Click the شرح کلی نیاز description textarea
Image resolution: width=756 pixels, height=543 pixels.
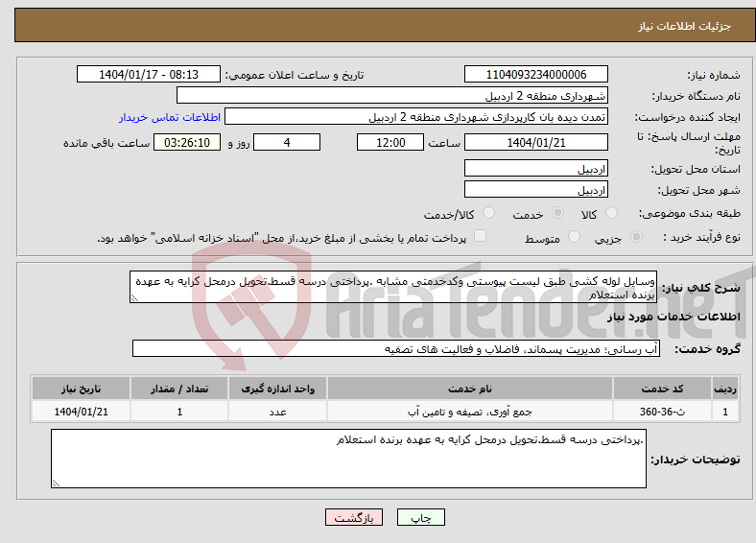coord(393,287)
